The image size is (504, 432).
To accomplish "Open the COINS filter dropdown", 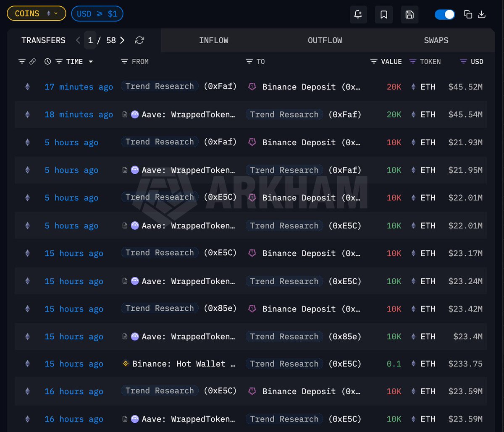I will (x=36, y=14).
